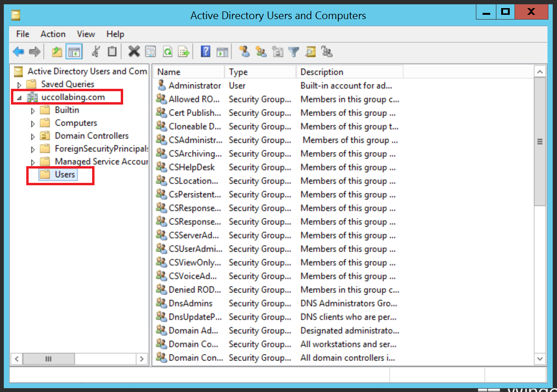This screenshot has height=392, width=557.
Task: Toggle the Show/Hide Console Tree toolbar icon
Action: tap(74, 52)
